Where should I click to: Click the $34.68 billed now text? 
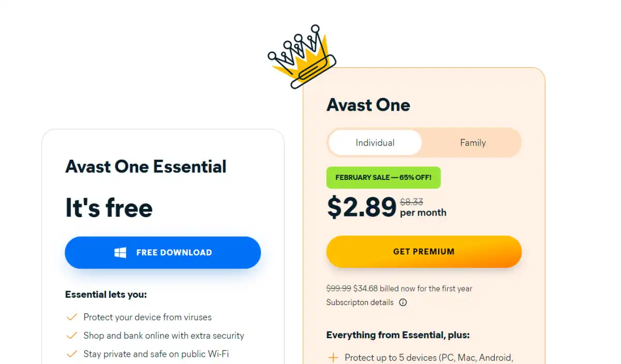tap(413, 289)
